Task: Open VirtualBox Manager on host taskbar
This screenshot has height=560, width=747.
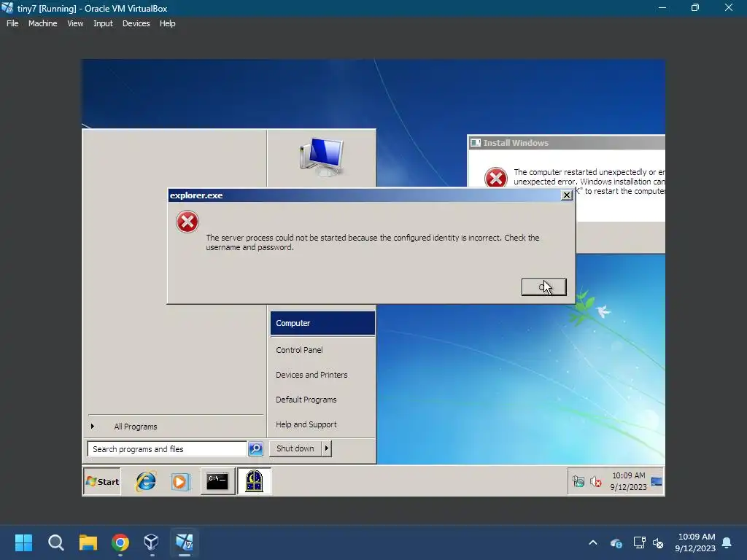Action: point(152,542)
